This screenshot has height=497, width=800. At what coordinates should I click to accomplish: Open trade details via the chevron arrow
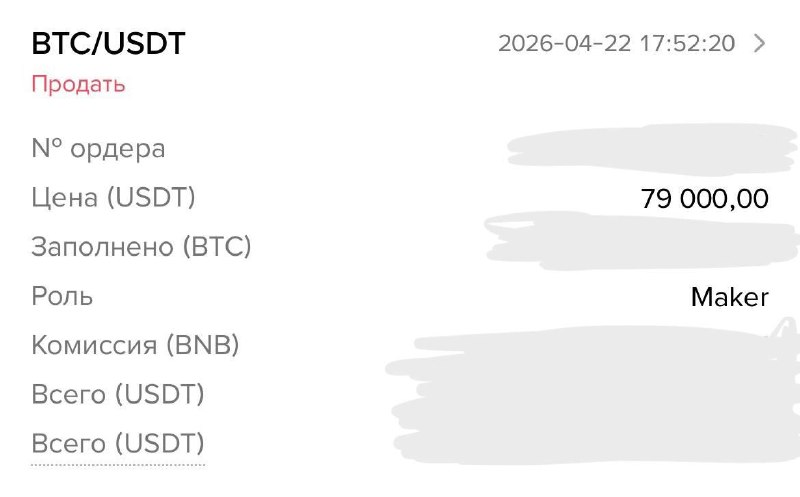pyautogui.click(x=759, y=44)
